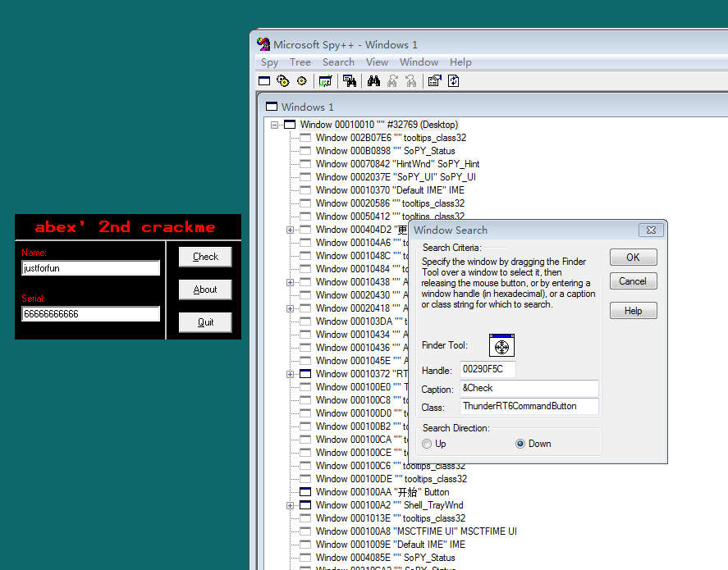Click the Find Window toolbar icon
Viewport: 728px width, 570px height.
pyautogui.click(x=350, y=81)
